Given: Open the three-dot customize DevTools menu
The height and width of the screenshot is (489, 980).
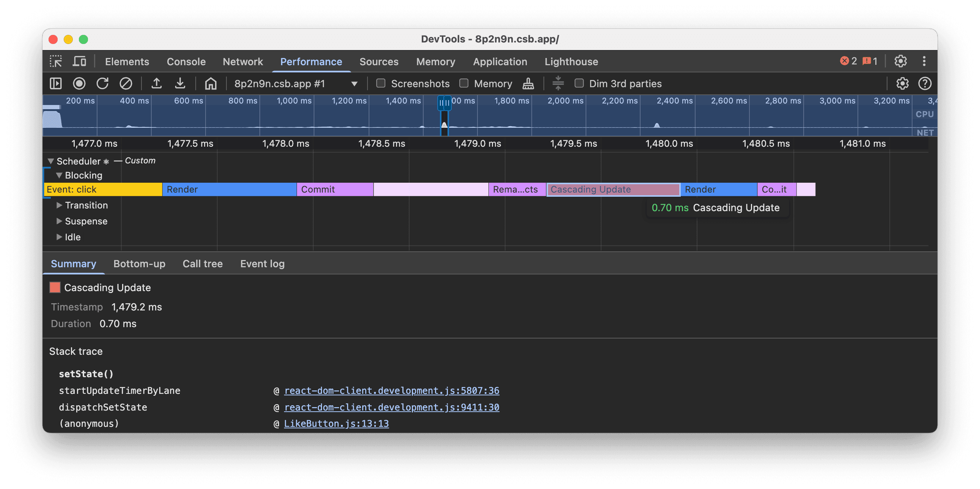Looking at the screenshot, I should click(924, 61).
